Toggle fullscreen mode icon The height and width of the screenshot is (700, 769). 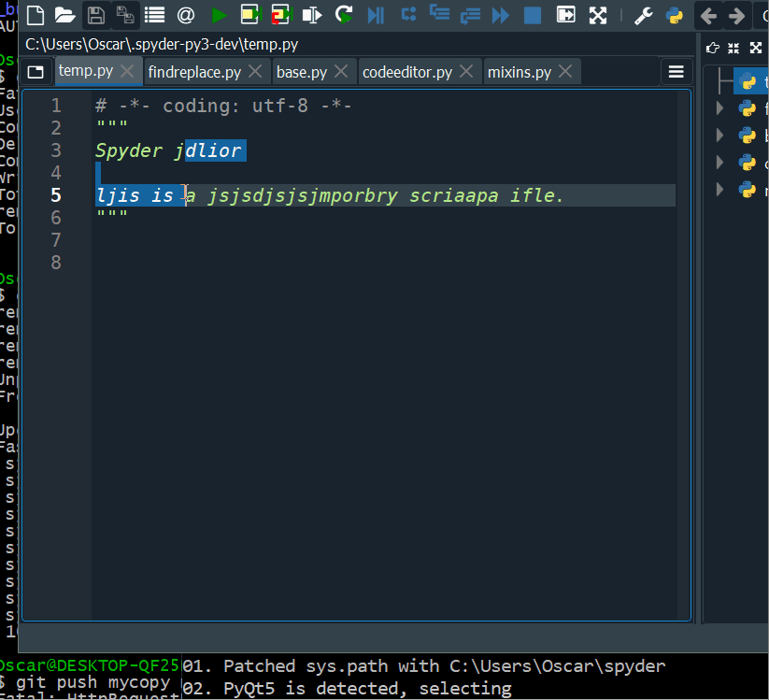pyautogui.click(x=598, y=15)
